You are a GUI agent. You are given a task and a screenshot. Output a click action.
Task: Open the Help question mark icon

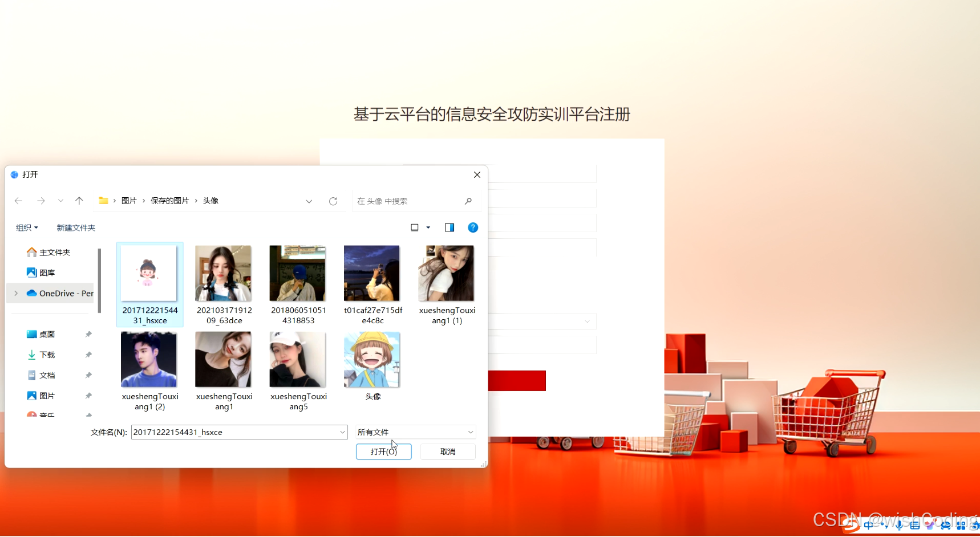pos(473,227)
